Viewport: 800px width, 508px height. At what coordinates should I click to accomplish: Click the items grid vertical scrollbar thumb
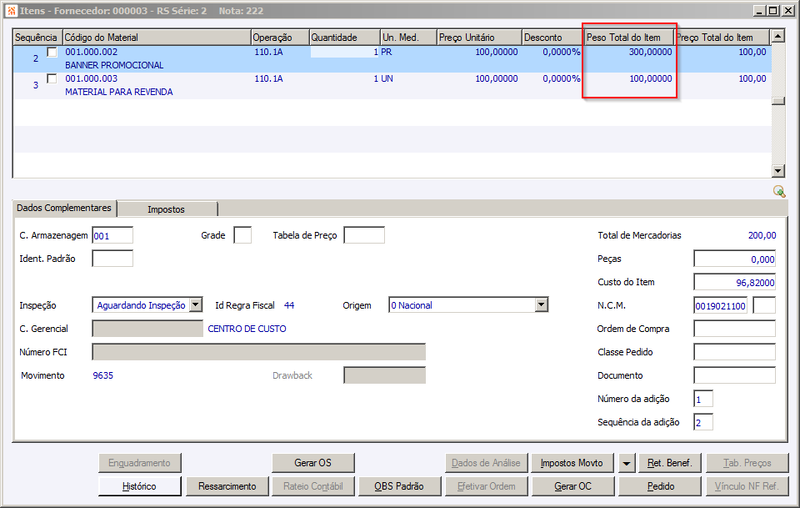click(x=778, y=101)
